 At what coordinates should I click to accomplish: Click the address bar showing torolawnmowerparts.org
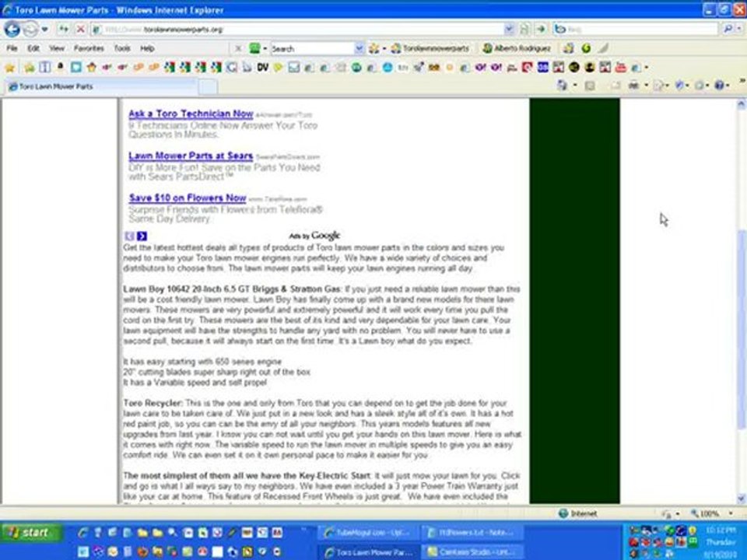pos(298,30)
